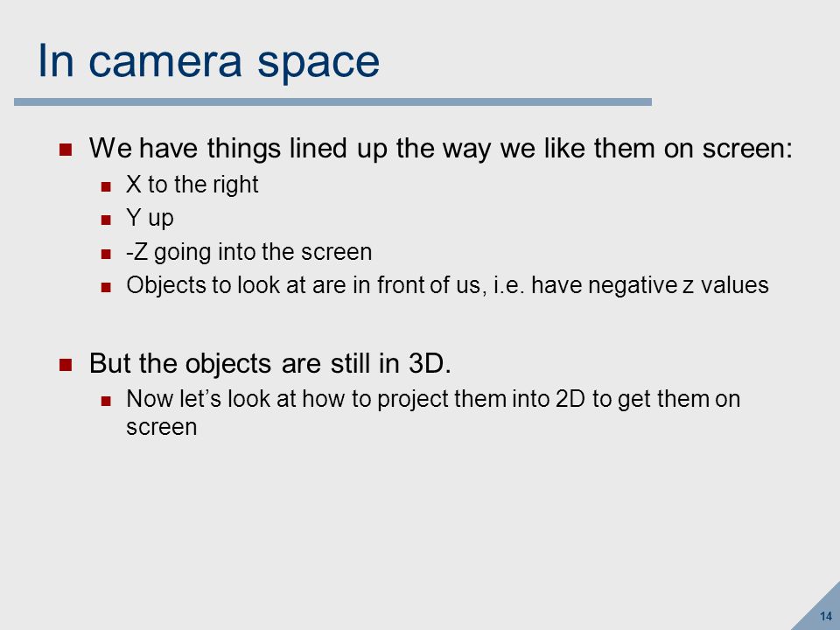Click the slide title 'In camera space'
This screenshot has height=630, width=840.
pyautogui.click(x=209, y=62)
